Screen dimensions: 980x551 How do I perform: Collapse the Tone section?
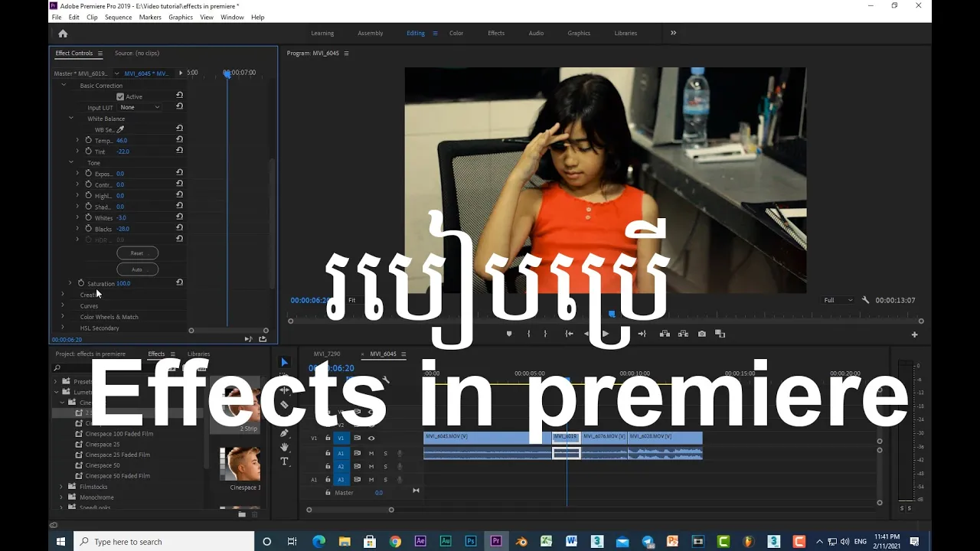tap(71, 162)
